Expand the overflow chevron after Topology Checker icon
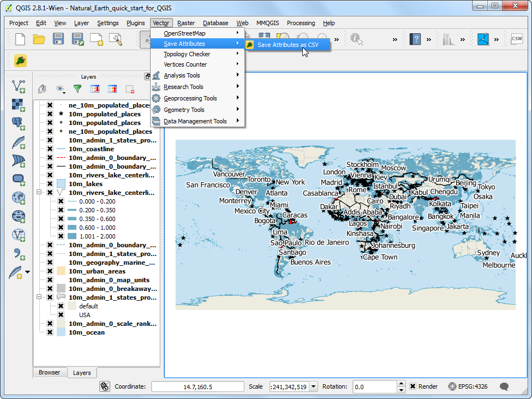 (x=497, y=39)
